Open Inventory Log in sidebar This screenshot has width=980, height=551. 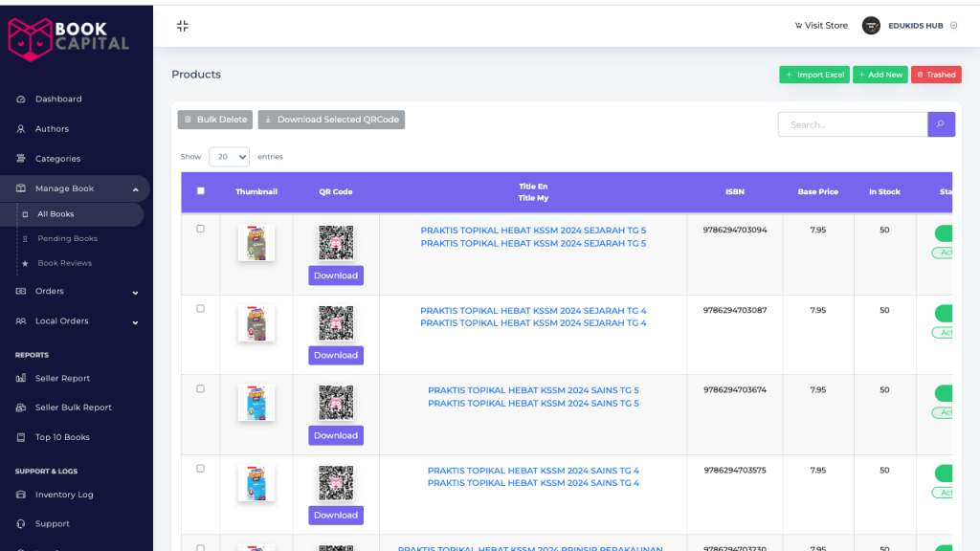pyautogui.click(x=64, y=495)
